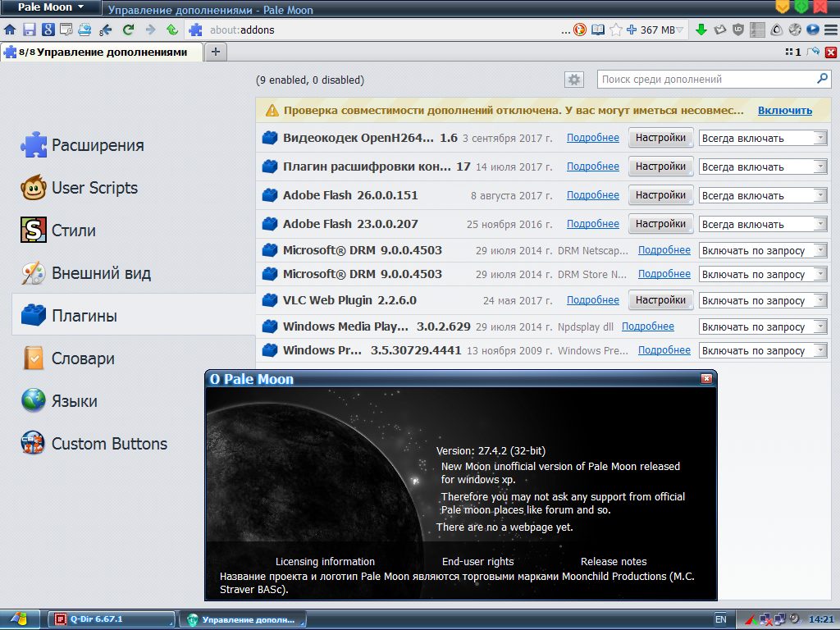Viewport: 840px width, 630px height.
Task: Click the mail envelope toolbar icon
Action: pyautogui.click(x=719, y=30)
